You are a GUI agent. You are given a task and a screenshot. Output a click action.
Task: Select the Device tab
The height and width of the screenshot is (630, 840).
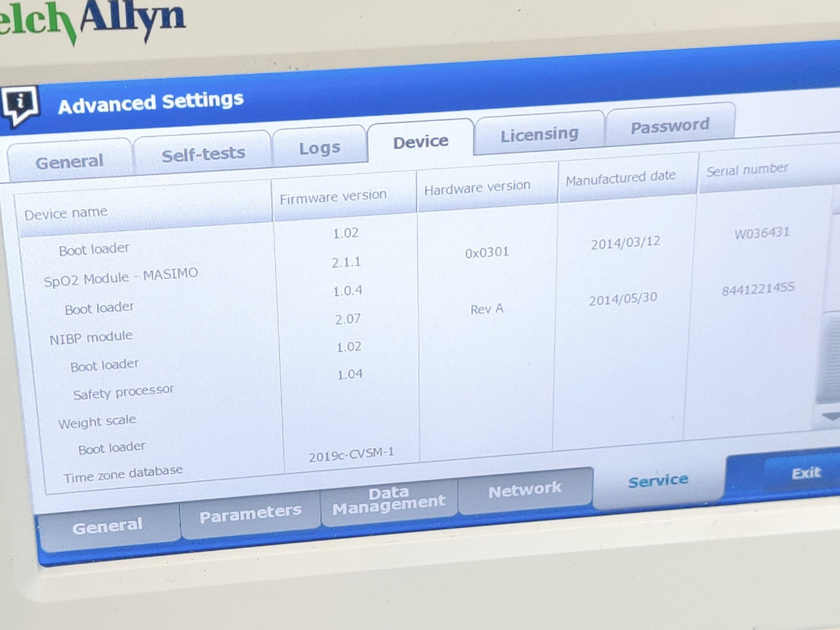421,142
